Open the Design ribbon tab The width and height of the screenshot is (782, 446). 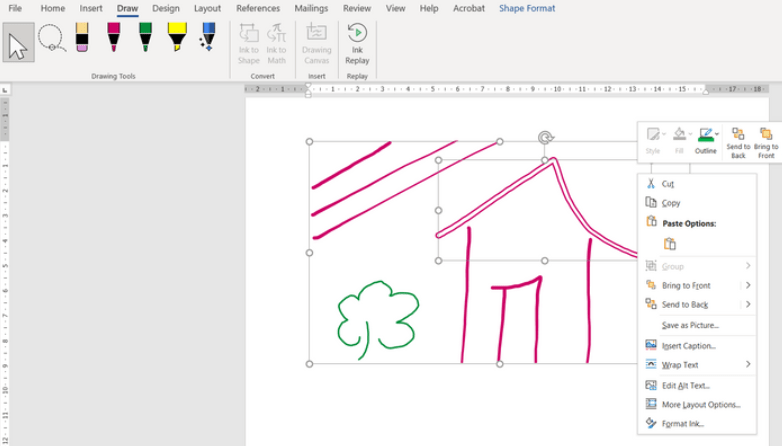point(166,8)
